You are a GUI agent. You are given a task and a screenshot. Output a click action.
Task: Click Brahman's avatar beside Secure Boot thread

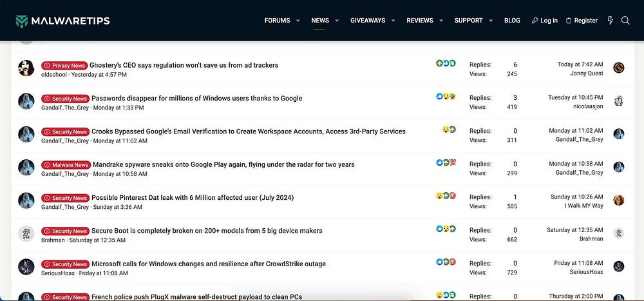[x=26, y=234]
